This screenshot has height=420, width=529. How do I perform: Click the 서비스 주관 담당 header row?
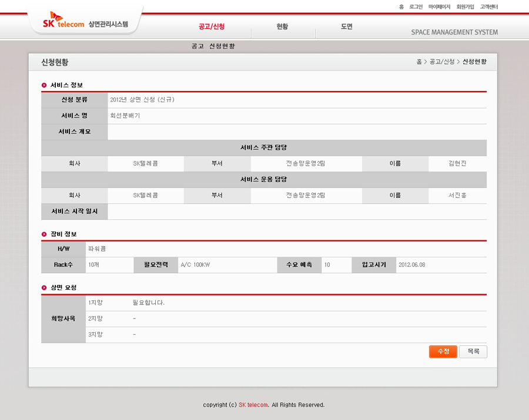point(264,147)
